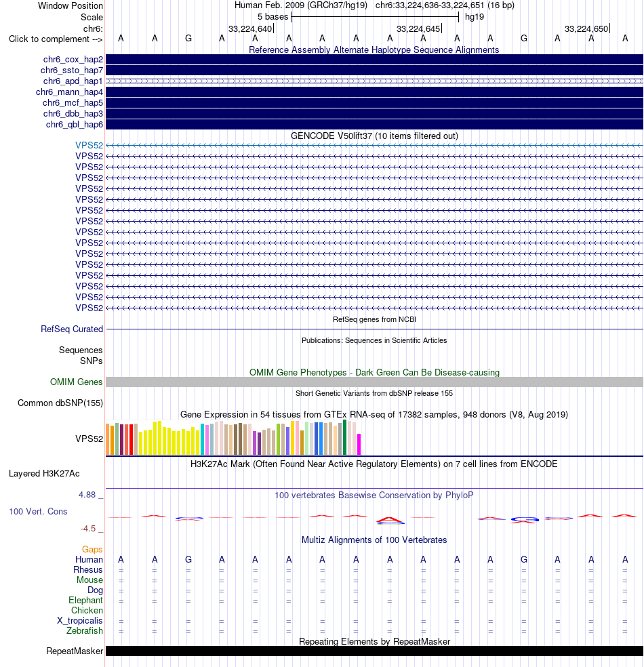Click the Mouse alignment row label

89,580
